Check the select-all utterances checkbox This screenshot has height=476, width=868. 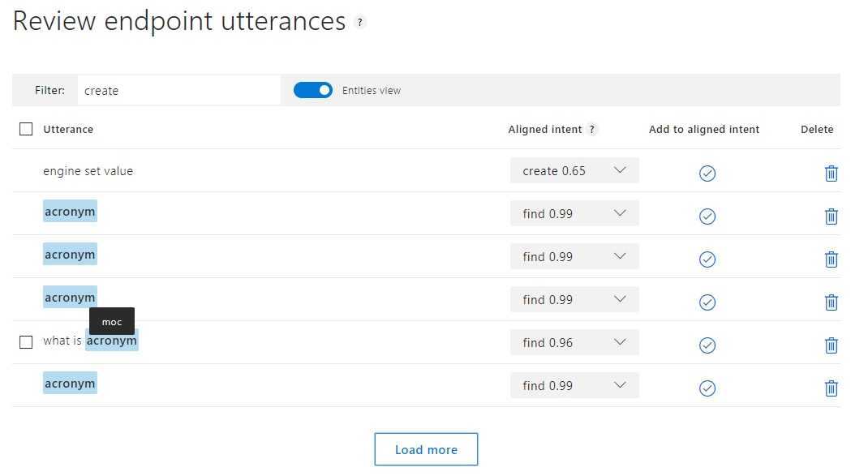click(26, 129)
